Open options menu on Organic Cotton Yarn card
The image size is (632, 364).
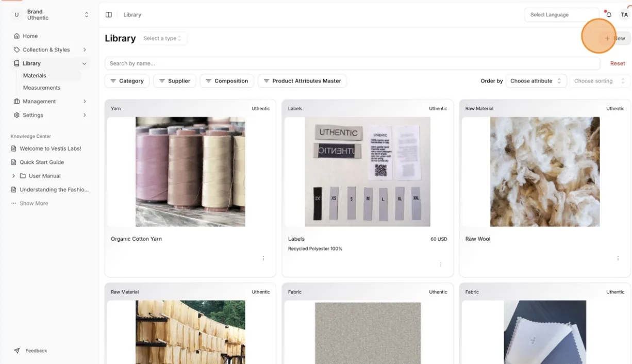(263, 258)
